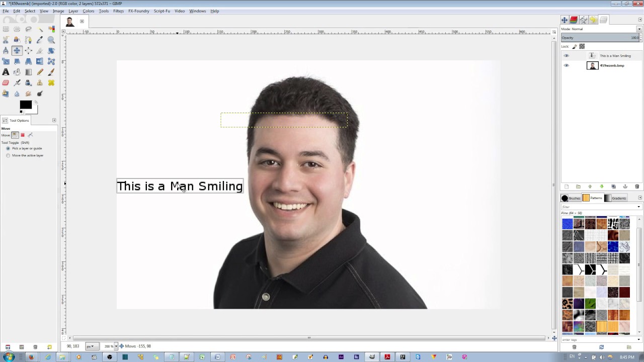This screenshot has height=362, width=644.
Task: Delete layer with trash button
Action: [637, 187]
